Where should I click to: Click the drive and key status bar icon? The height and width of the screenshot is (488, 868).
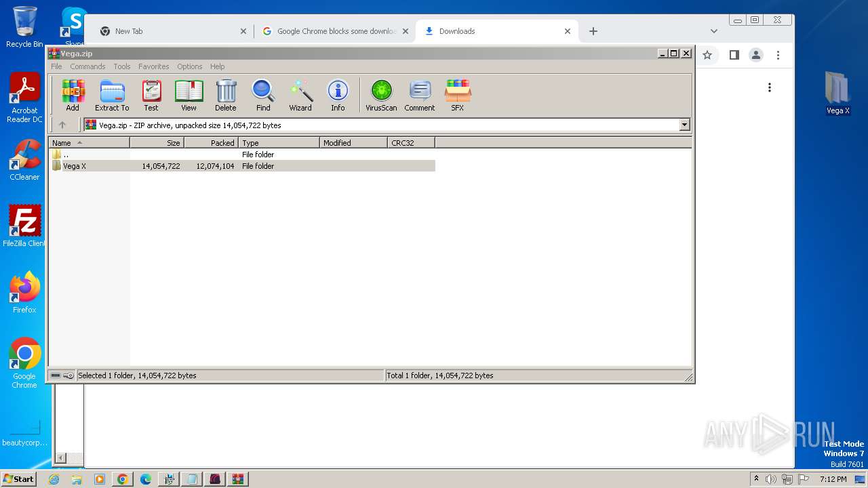(62, 375)
